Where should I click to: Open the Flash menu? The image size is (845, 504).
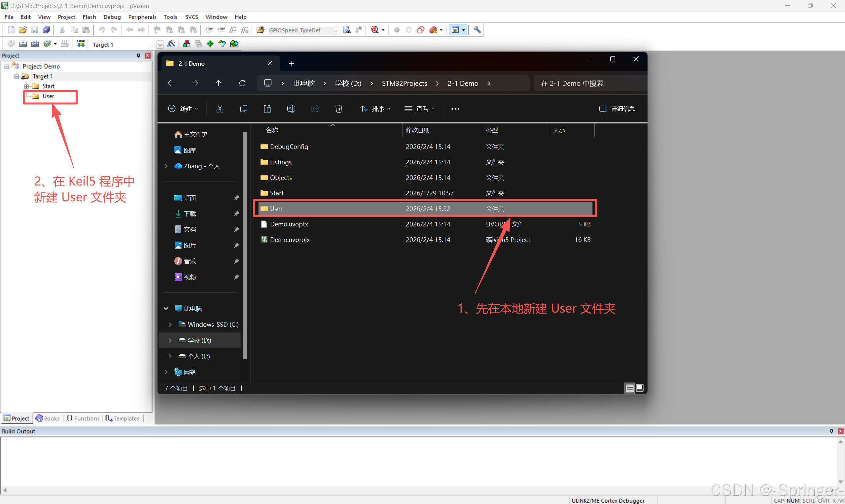pos(89,17)
